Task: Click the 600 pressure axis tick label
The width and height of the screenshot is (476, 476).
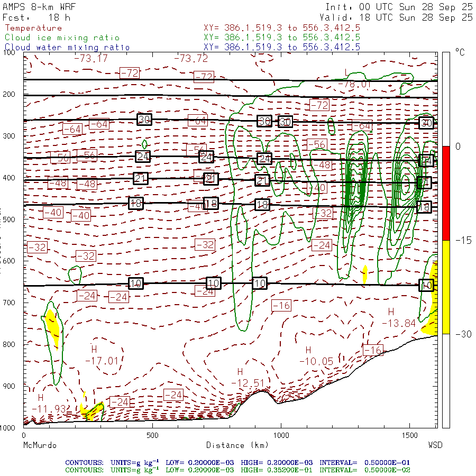Action: 9,261
